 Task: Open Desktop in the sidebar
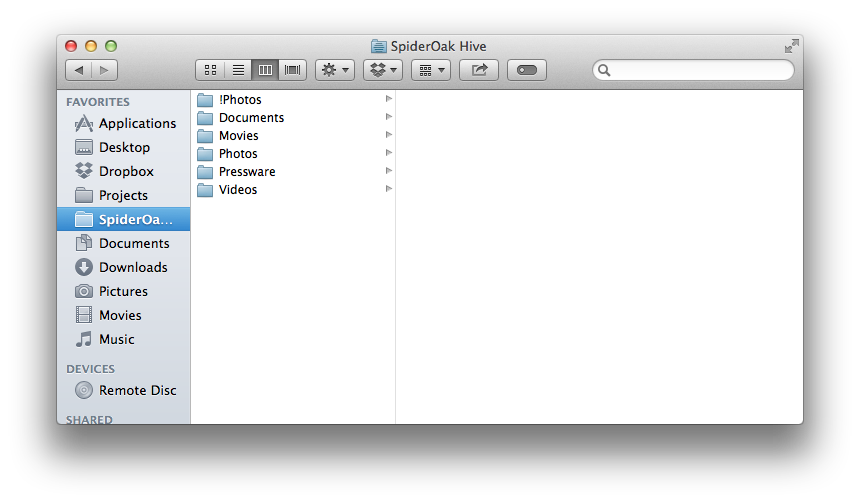(124, 148)
